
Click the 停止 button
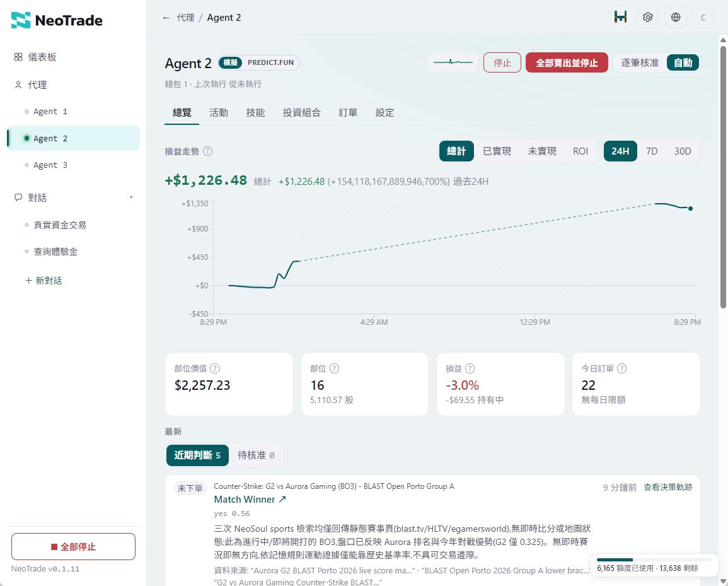point(502,62)
